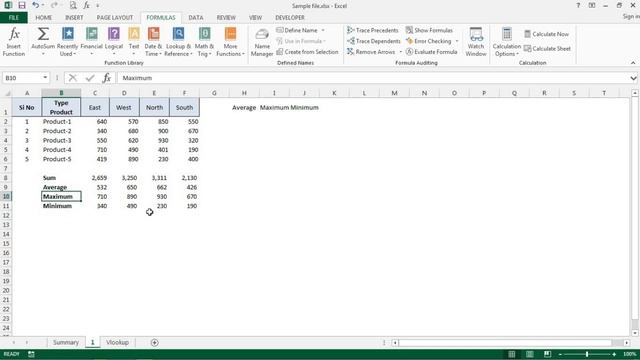This screenshot has height=360, width=640.
Task: Expand Define Name dropdown arrow
Action: 323,30
